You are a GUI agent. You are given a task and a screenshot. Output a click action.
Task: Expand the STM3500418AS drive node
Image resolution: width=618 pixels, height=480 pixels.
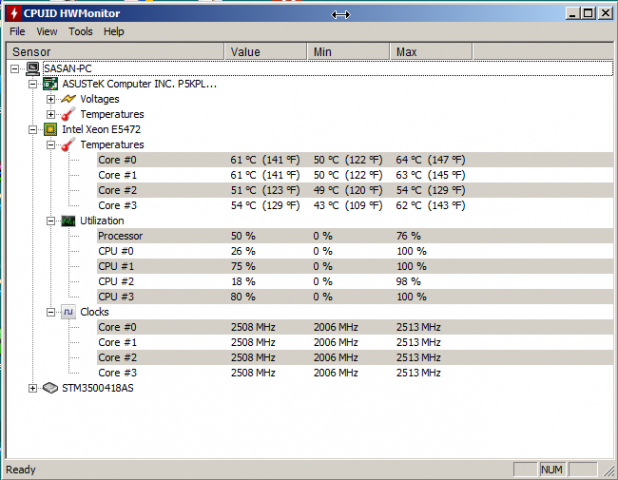pyautogui.click(x=34, y=388)
